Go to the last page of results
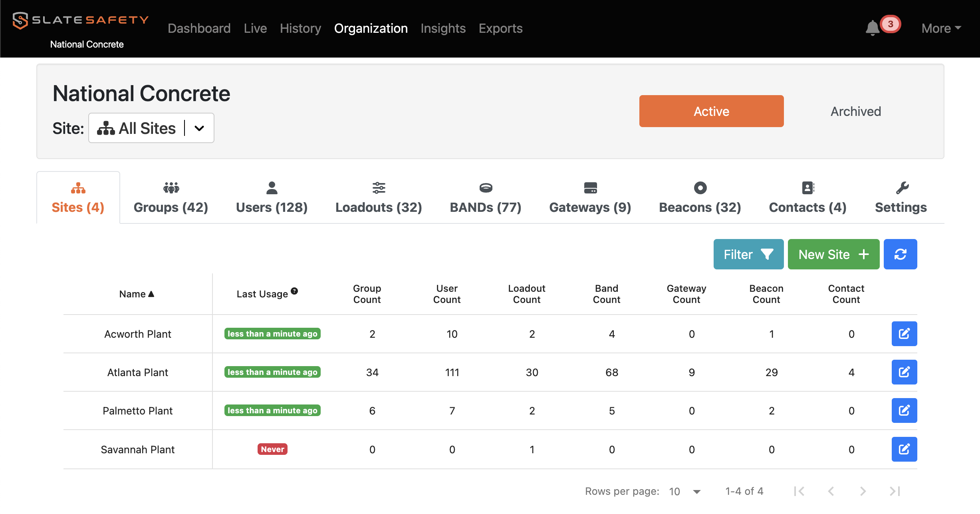 (895, 491)
